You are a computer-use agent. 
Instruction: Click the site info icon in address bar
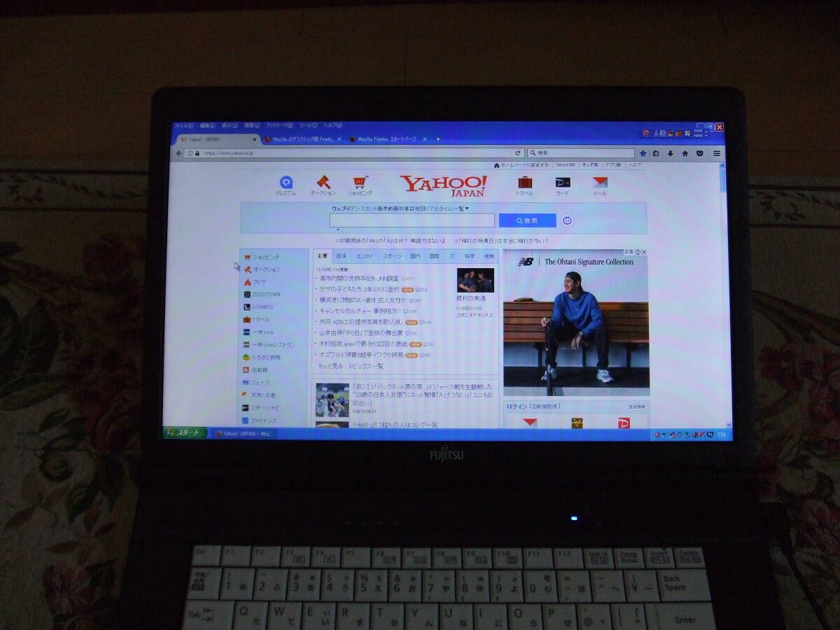coord(189,153)
